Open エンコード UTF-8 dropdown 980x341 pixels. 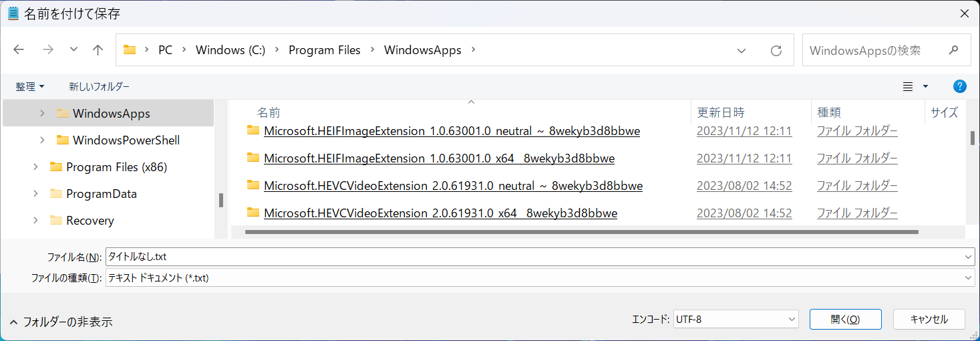736,319
